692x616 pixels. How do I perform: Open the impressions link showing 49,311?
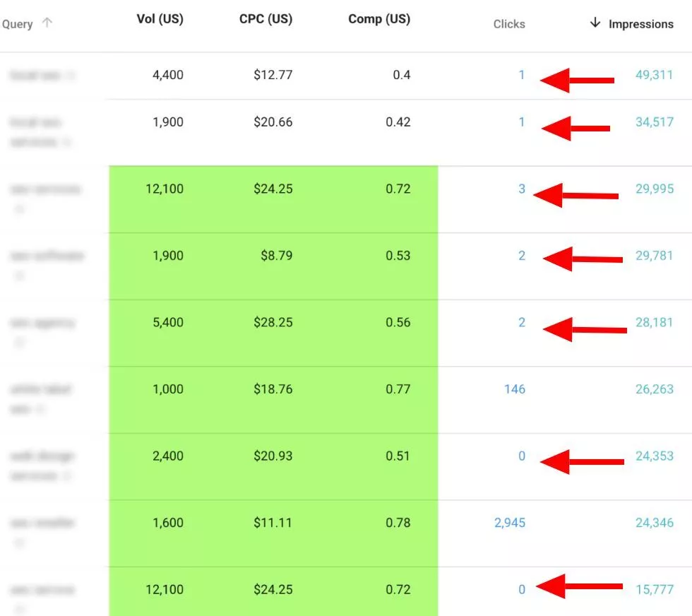pos(652,75)
